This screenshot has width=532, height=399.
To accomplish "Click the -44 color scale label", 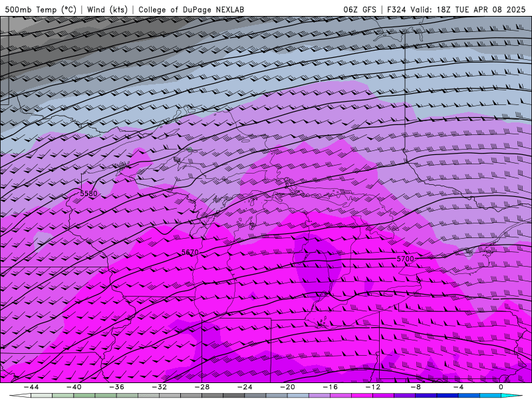I will (31, 387).
